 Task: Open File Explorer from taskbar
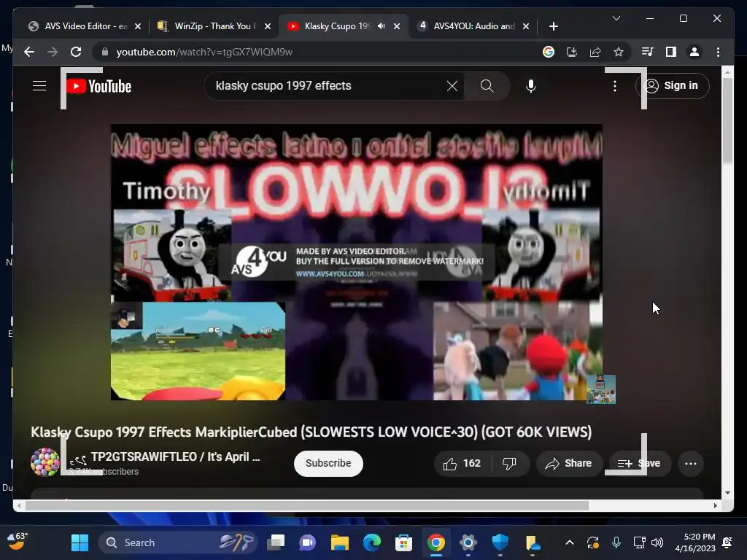pyautogui.click(x=340, y=542)
